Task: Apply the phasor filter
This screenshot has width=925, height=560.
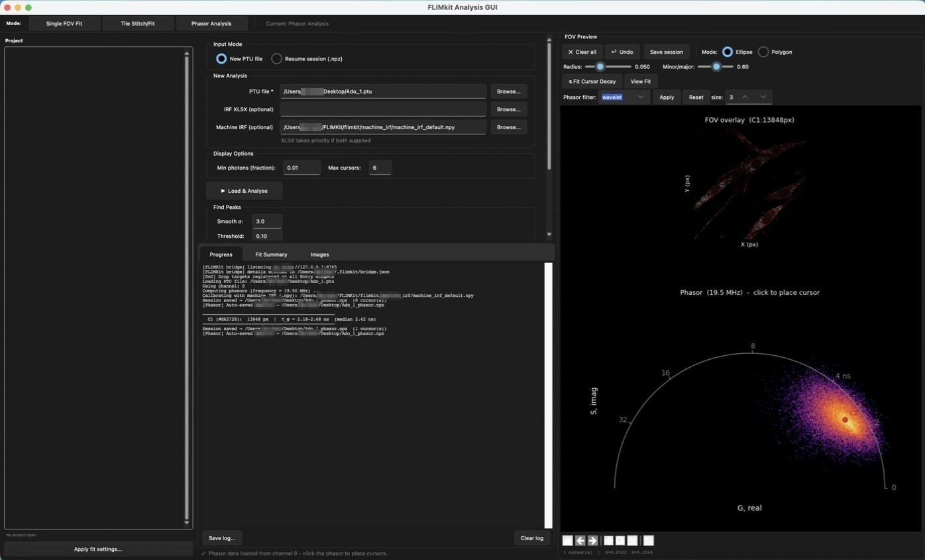Action: (x=667, y=97)
